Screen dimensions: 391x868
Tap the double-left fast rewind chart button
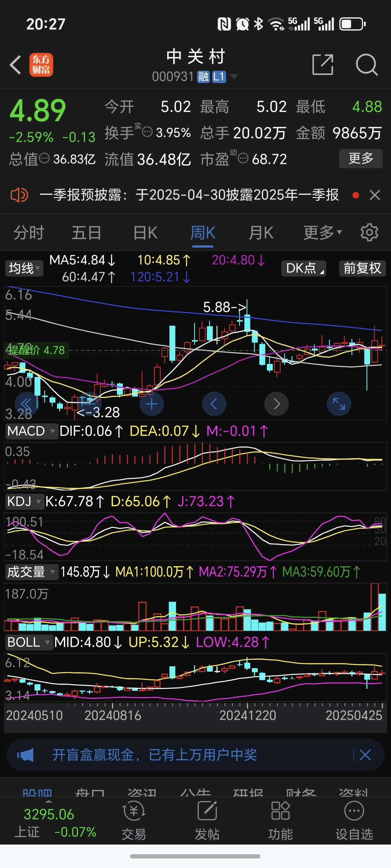pos(27,404)
